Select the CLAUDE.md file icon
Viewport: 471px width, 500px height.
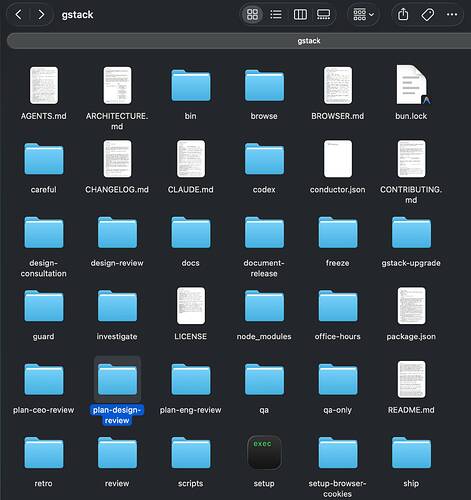191,159
